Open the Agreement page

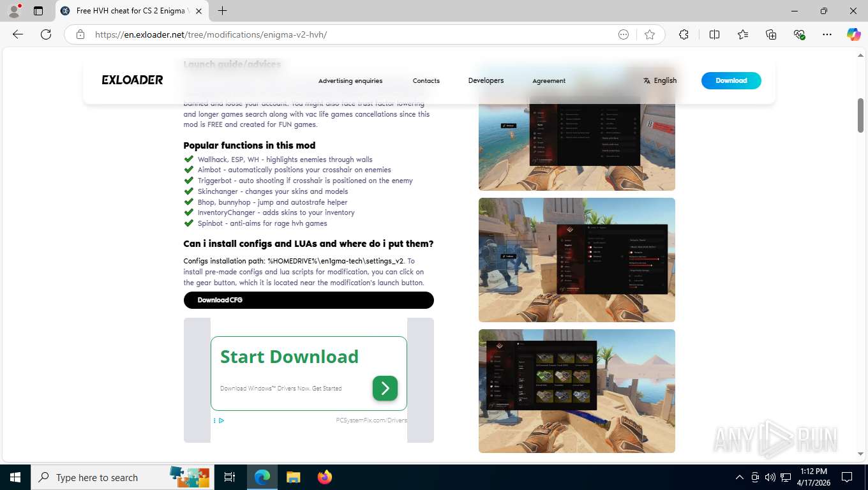point(549,81)
